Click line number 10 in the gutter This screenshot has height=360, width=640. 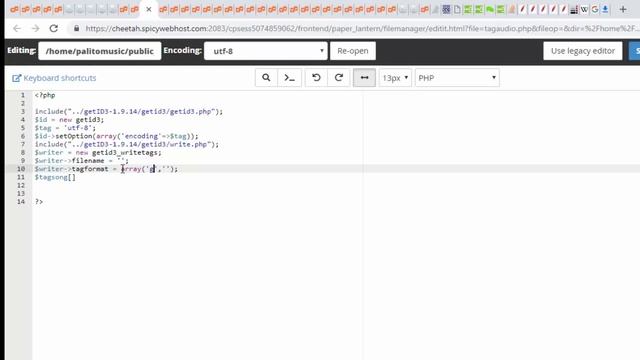point(21,169)
